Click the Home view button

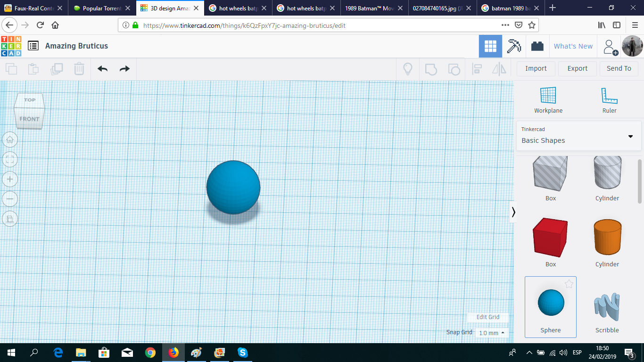click(x=10, y=140)
